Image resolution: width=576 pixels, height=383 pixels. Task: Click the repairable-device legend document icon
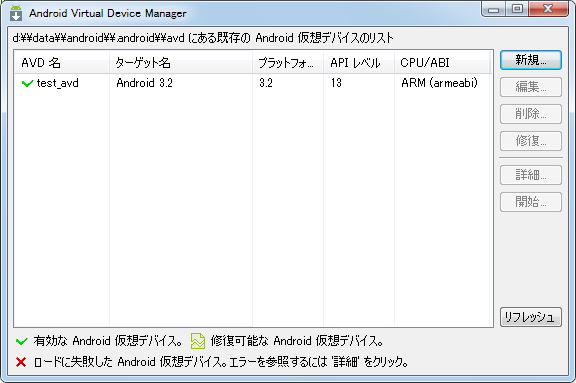click(x=198, y=341)
